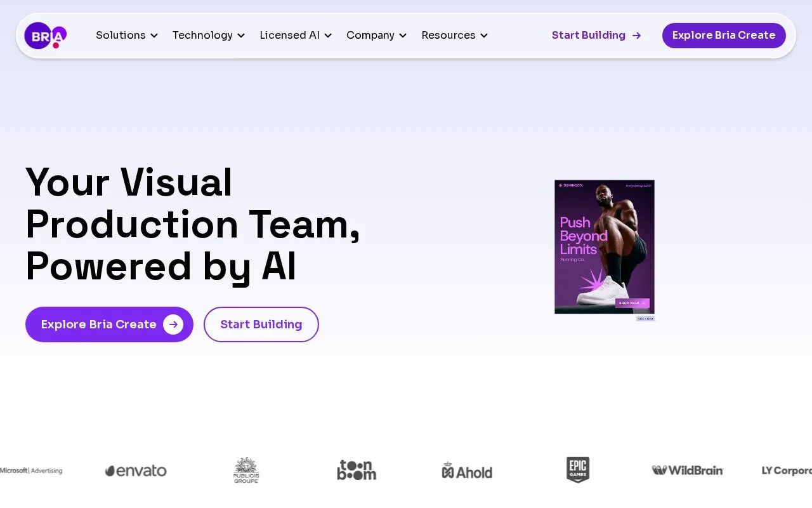Click Explore Bria Create in the navbar

(x=724, y=36)
